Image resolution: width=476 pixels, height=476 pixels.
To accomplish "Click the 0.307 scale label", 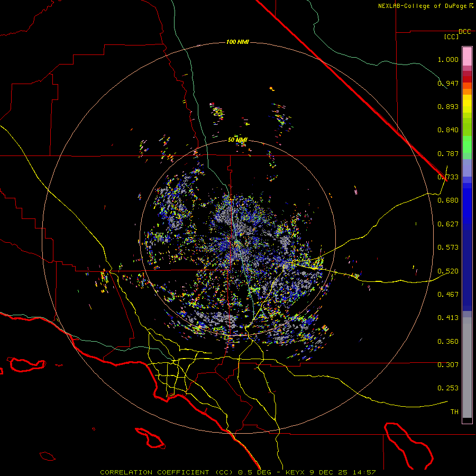I will (x=448, y=365).
